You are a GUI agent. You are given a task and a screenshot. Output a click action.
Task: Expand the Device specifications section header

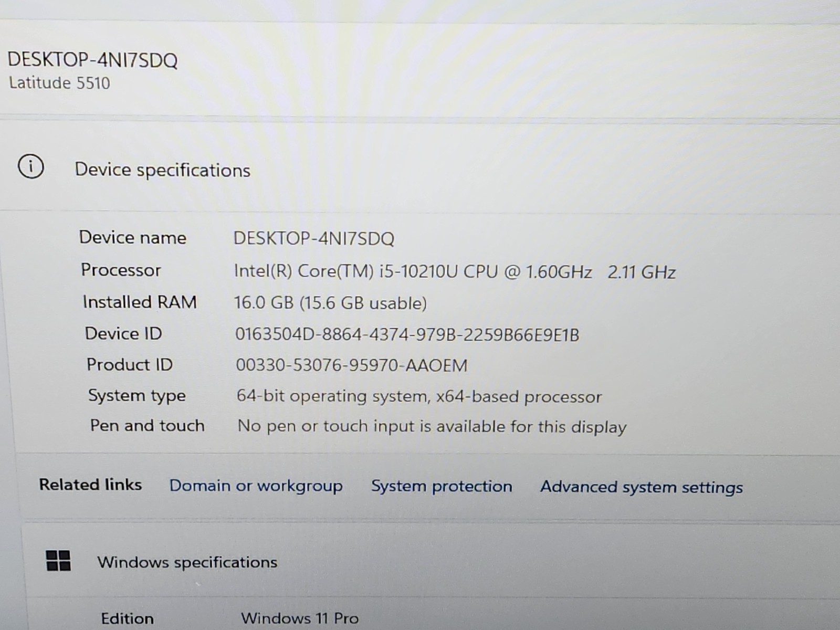[x=420, y=168]
